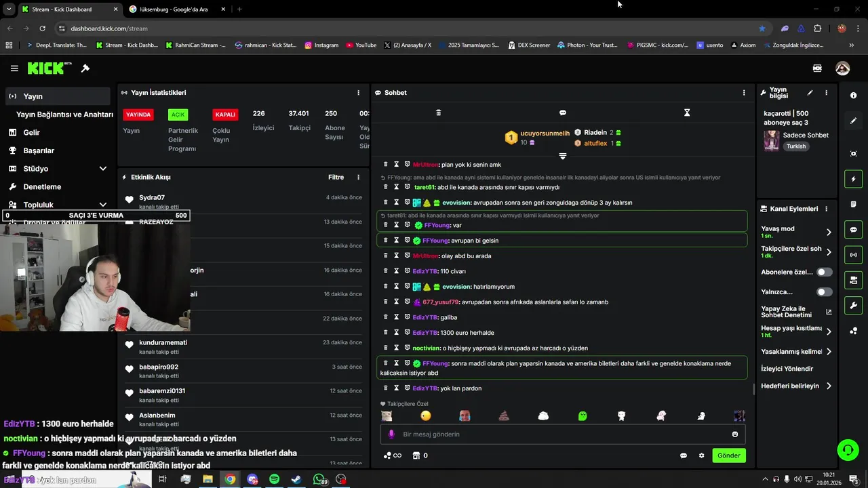
Task: Open the ticket icon in the top header
Action: pos(817,68)
